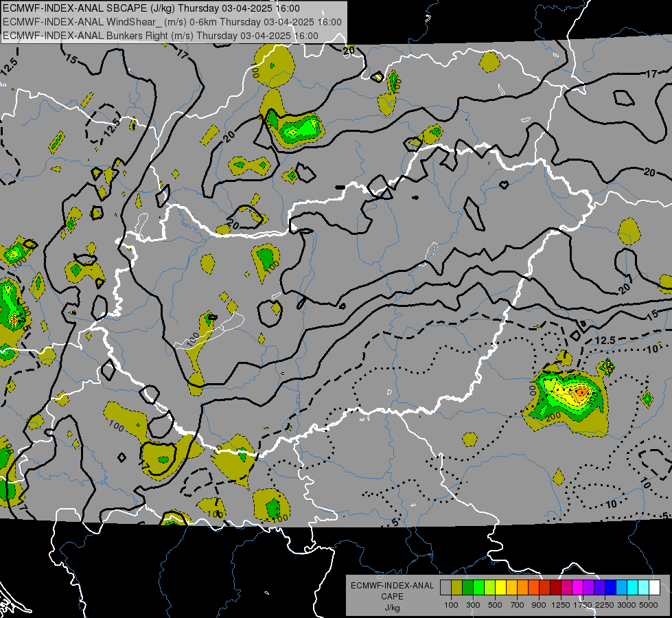Click the ECMWF-INDEX-ANAL legend title
The height and width of the screenshot is (618, 672).
(392, 586)
